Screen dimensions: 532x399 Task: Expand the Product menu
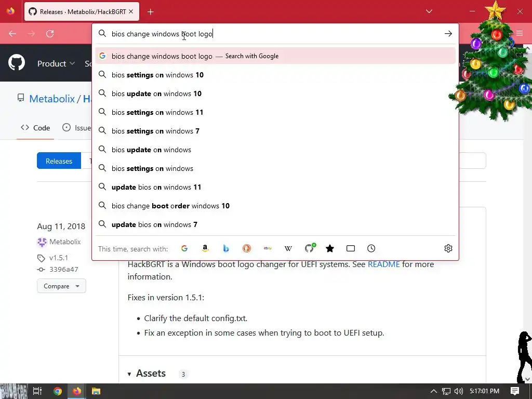(56, 63)
